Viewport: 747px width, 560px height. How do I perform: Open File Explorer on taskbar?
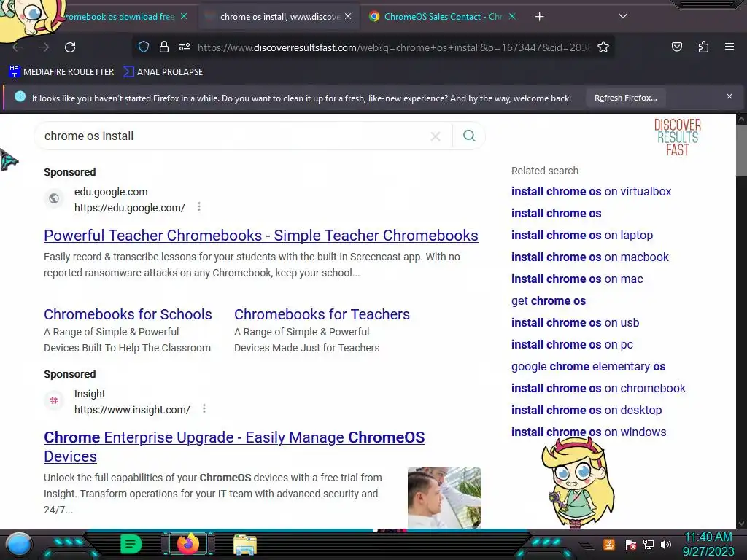tap(245, 545)
